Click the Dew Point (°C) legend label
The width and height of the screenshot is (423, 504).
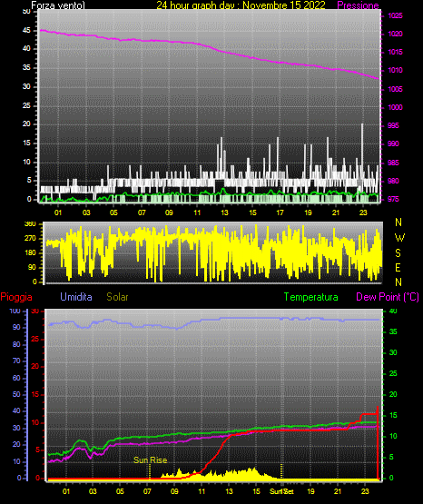click(388, 297)
